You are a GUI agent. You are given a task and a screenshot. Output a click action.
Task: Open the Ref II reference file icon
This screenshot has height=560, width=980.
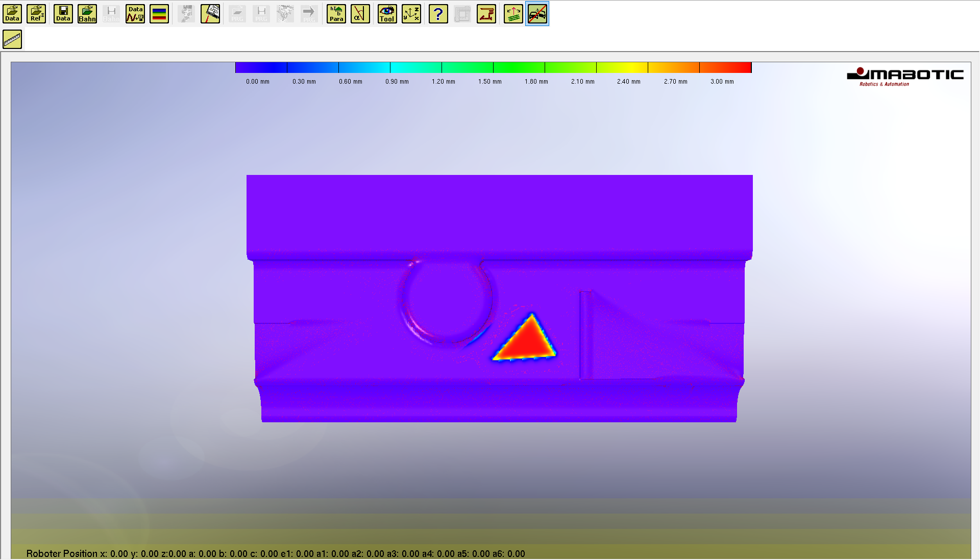click(36, 14)
